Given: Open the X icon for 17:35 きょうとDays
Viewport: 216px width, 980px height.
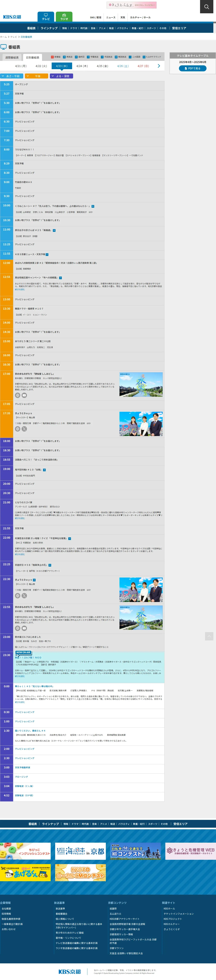Looking at the screenshot, I should pyautogui.click(x=24, y=429).
